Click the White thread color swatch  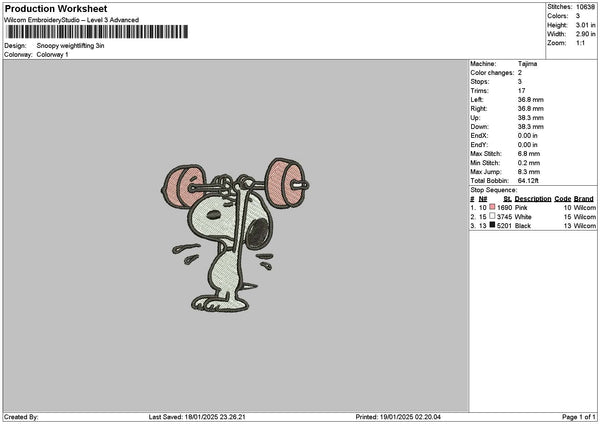492,216
